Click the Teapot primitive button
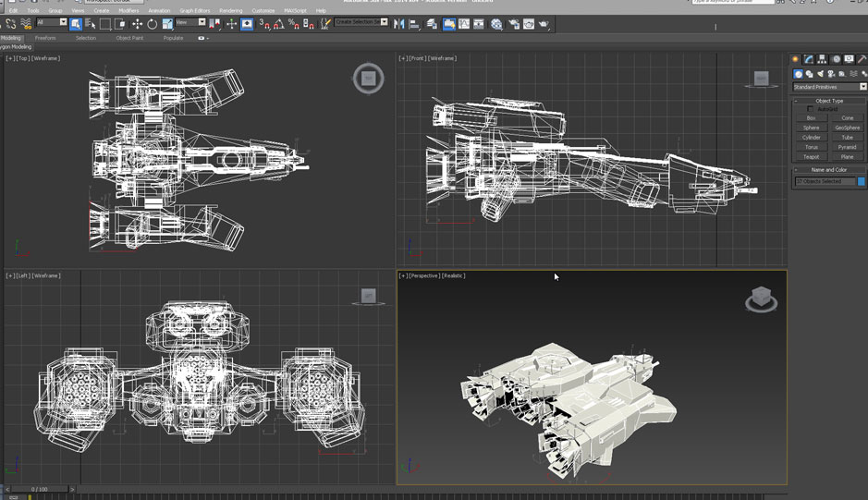868x500 pixels. (x=811, y=157)
